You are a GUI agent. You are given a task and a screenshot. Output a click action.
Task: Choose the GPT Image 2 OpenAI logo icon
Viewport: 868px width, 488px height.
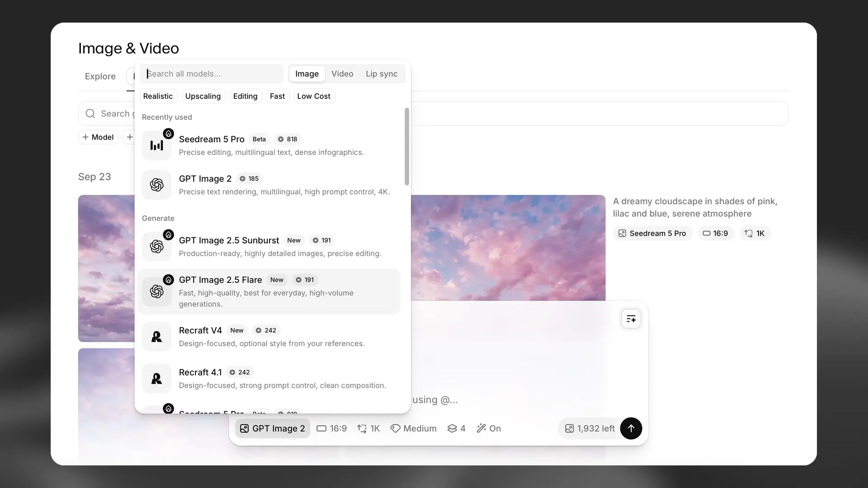click(157, 185)
